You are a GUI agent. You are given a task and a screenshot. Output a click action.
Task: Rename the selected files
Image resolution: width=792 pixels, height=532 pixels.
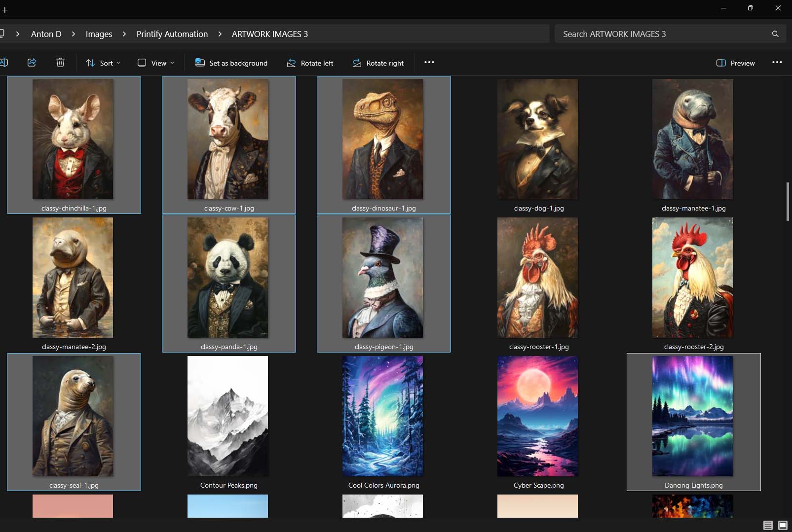[x=5, y=62]
